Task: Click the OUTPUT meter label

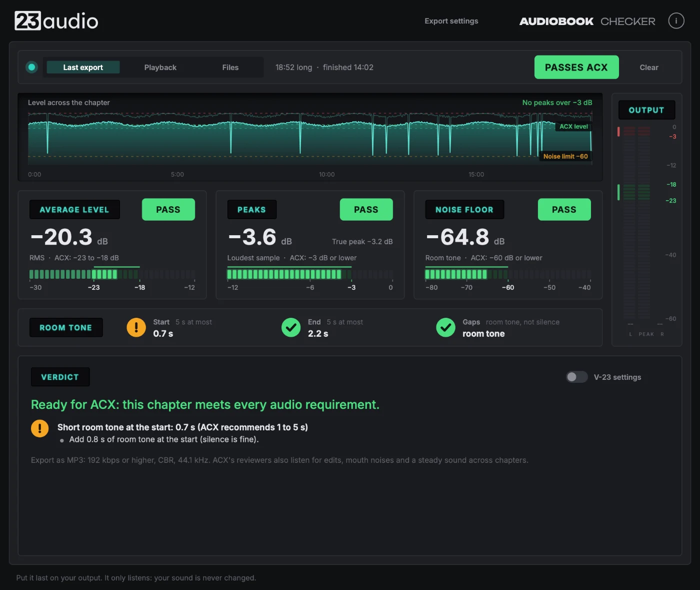Action: click(x=646, y=110)
